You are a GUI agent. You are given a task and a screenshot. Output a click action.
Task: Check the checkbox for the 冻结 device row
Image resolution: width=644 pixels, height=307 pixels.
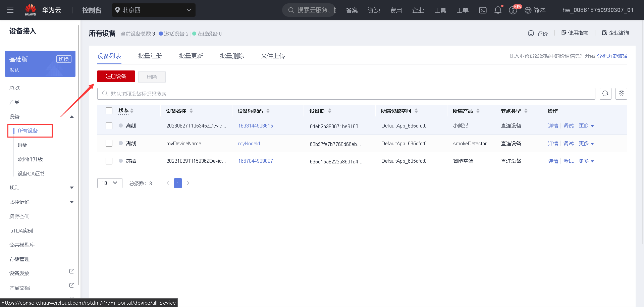109,161
